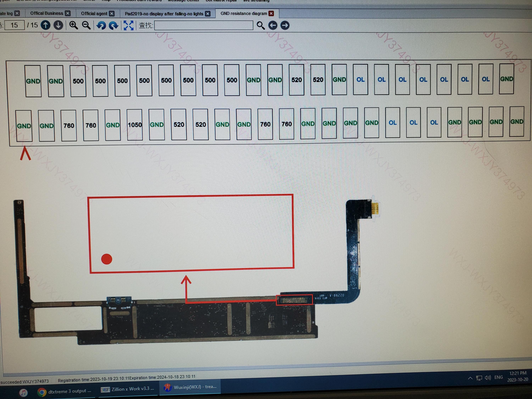Zoom out of the diagram
Viewport: 532px width, 399px height.
(x=86, y=25)
